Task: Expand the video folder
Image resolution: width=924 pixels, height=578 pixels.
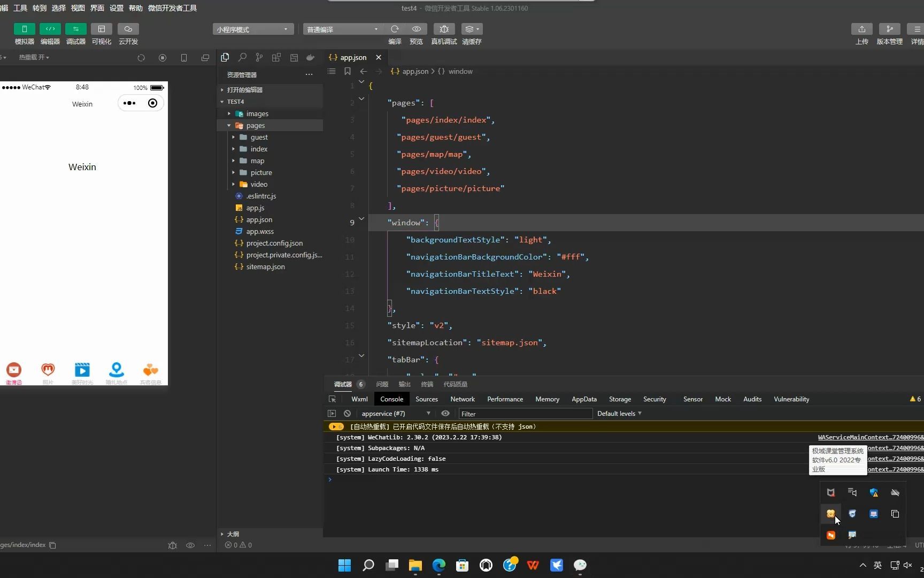Action: tap(269, 184)
